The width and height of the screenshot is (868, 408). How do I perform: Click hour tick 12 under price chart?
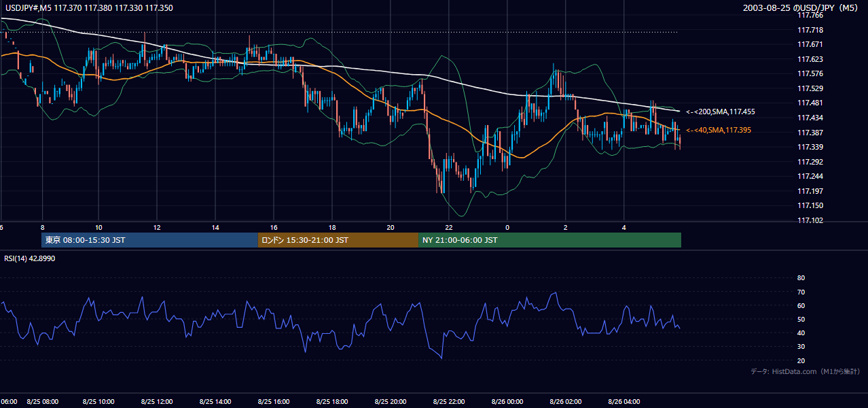click(158, 227)
